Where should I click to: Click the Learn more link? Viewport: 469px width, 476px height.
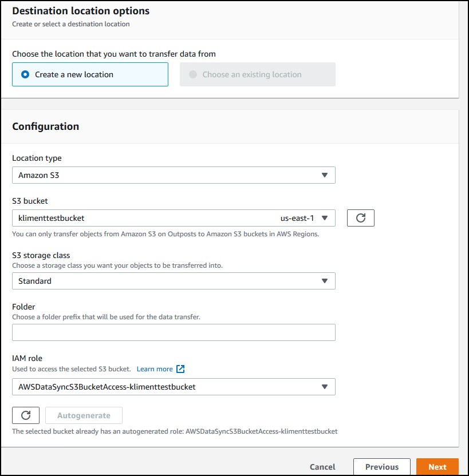(155, 369)
